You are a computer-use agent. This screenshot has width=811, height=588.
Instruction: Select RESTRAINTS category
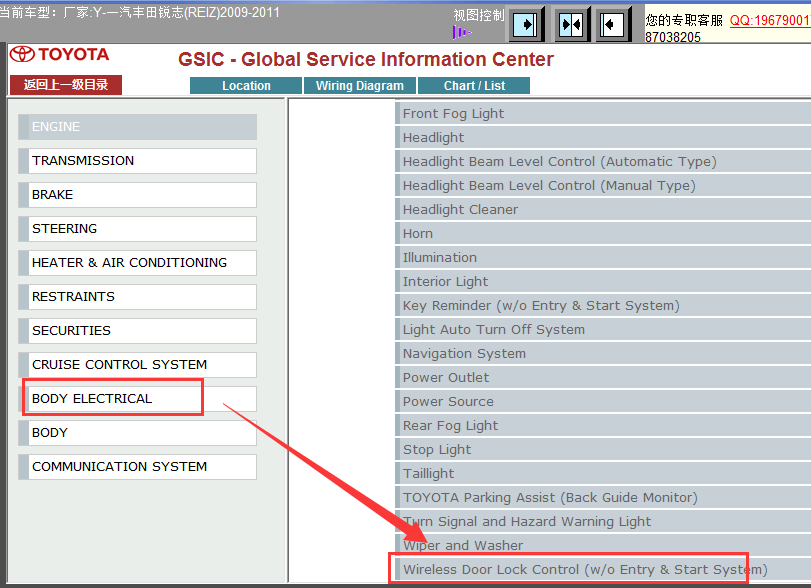pos(138,297)
